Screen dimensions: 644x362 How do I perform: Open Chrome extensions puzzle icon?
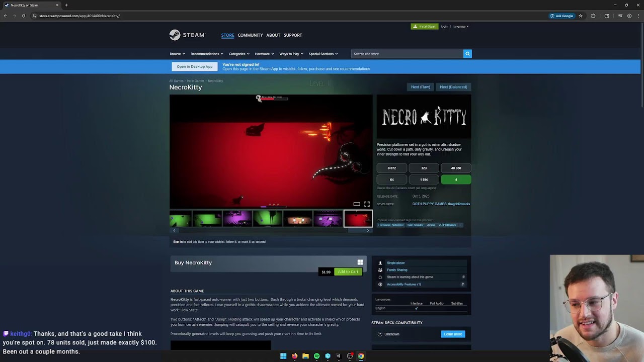[x=593, y=16]
